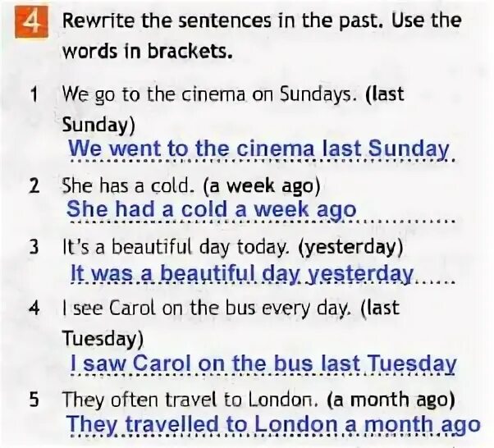Click answer 'She had a cold a week ago'
The width and height of the screenshot is (494, 448).
click(x=212, y=209)
